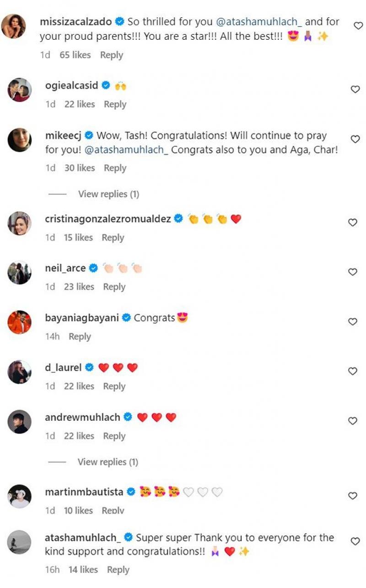Like missizacalzado's comment with the heart
Image resolution: width=366 pixels, height=588 pixels.
click(358, 26)
